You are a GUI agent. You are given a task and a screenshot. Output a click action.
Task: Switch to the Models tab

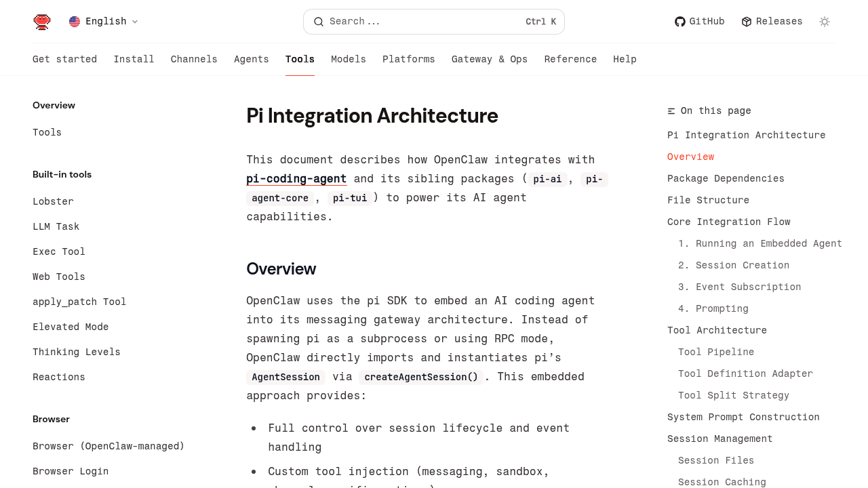click(x=348, y=60)
